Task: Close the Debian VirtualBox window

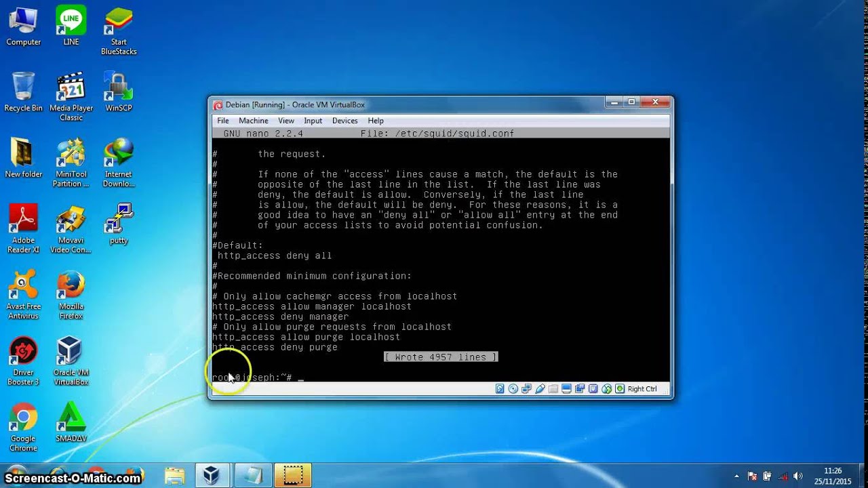Action: [x=655, y=102]
